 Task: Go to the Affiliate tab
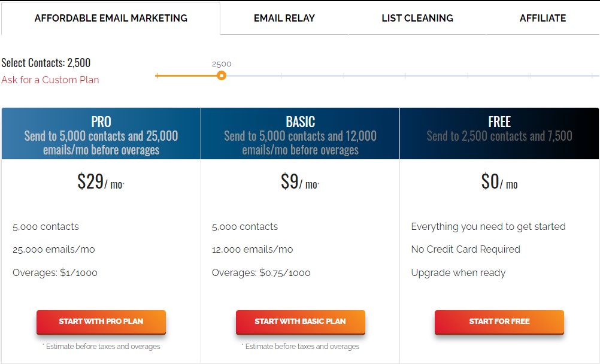pyautogui.click(x=543, y=18)
